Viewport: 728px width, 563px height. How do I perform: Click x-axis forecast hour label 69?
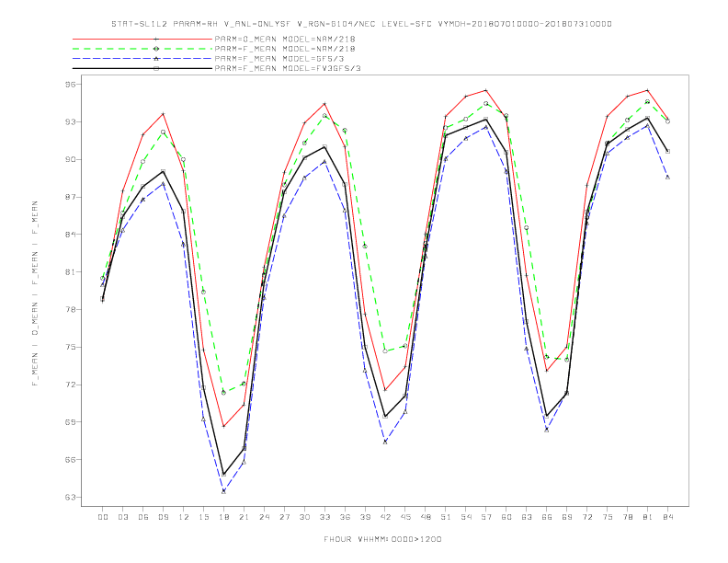[x=567, y=517]
